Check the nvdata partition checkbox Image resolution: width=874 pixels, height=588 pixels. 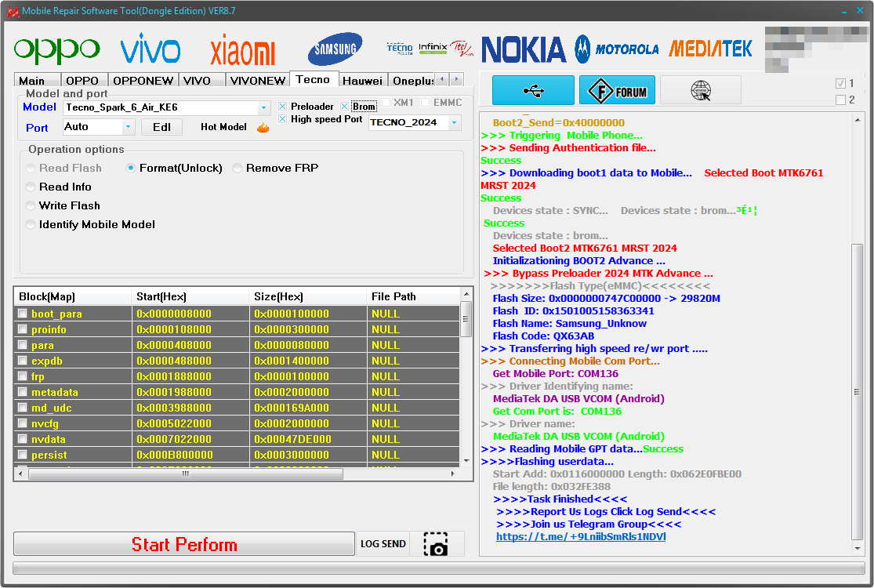click(x=22, y=439)
